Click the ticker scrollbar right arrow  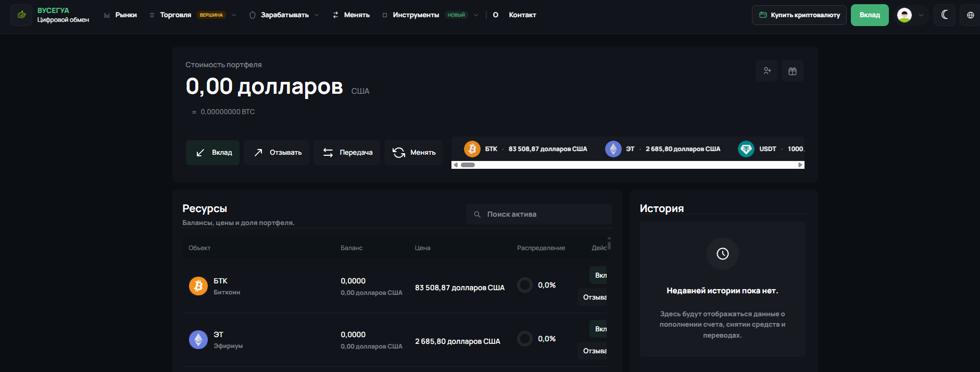800,165
